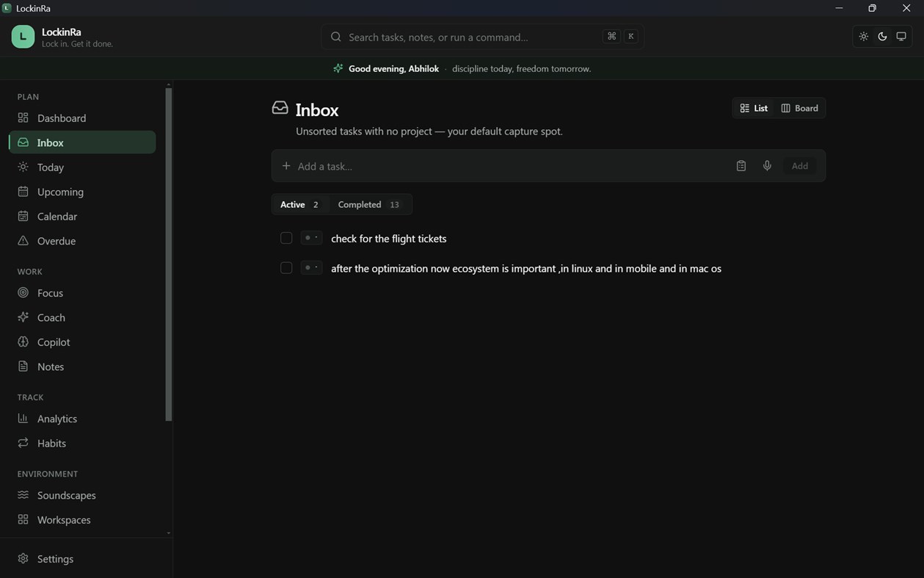Open Dashboard in the sidebar
This screenshot has height=578, width=924.
point(82,118)
